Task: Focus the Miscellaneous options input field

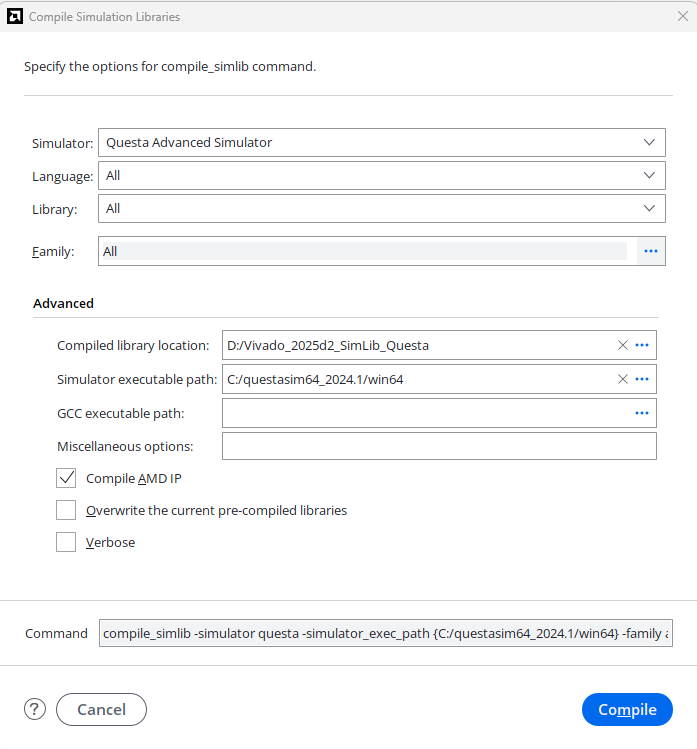Action: pyautogui.click(x=439, y=446)
